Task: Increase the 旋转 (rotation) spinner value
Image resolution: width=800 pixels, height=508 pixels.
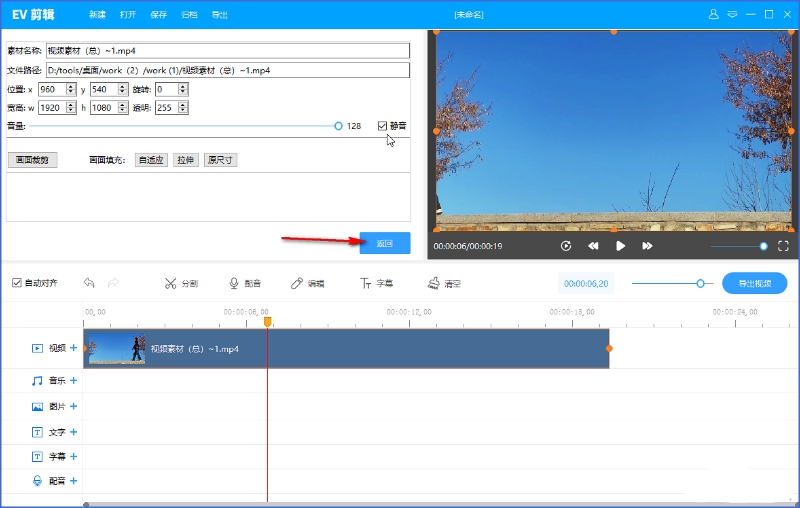Action: (183, 86)
